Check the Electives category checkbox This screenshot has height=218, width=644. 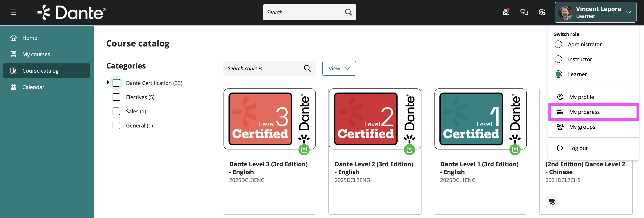click(116, 97)
